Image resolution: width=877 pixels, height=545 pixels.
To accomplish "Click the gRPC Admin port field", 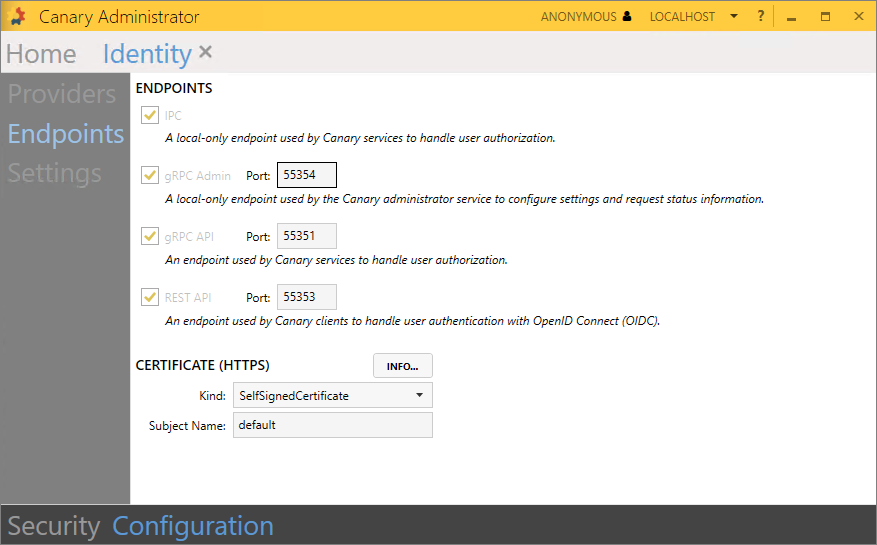I will 306,175.
